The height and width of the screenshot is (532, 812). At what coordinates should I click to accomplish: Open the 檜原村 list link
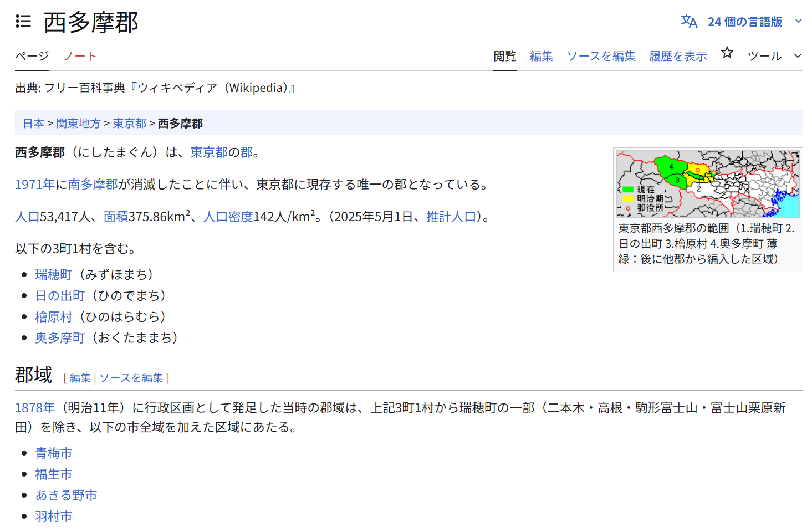click(x=54, y=317)
